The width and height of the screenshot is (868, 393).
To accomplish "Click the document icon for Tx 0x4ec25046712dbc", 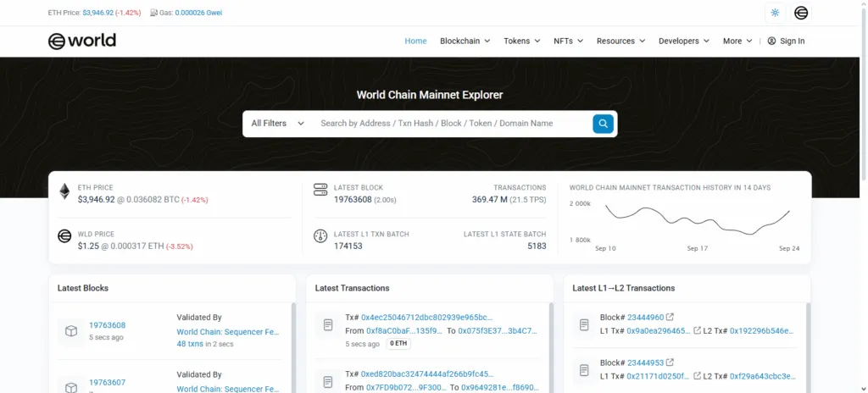I will point(328,325).
